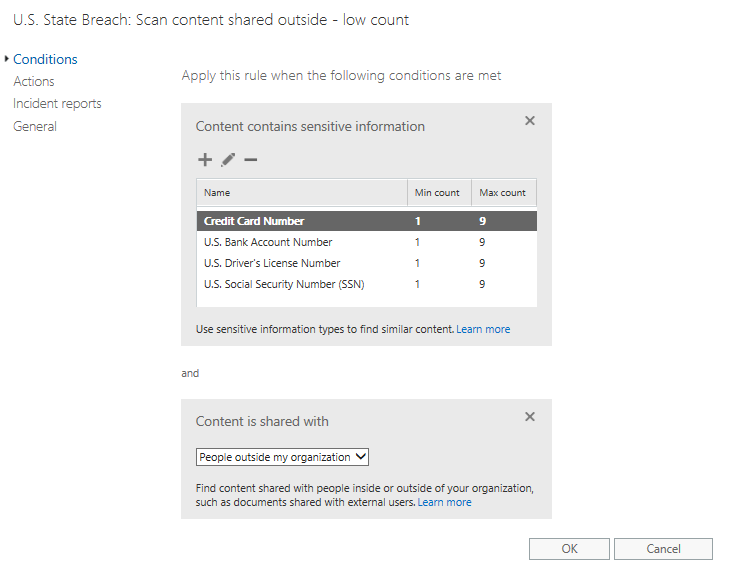Remove the Content is shared with condition
Image resolution: width=736 pixels, height=579 pixels.
[x=530, y=416]
